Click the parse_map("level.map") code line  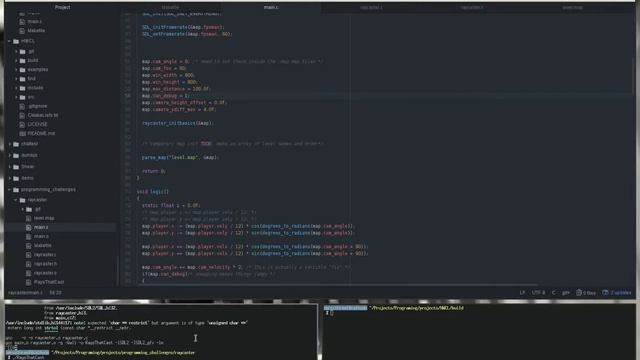(x=180, y=158)
